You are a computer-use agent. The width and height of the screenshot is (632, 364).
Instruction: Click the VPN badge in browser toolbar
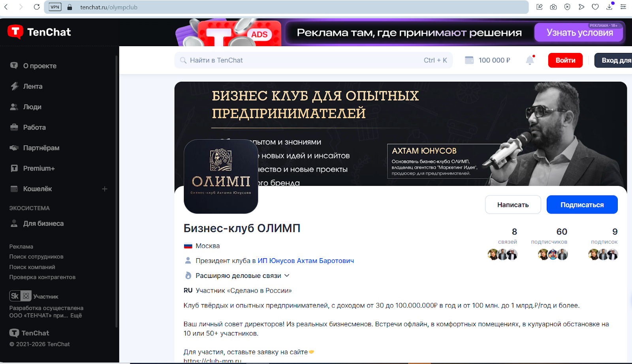(55, 6)
